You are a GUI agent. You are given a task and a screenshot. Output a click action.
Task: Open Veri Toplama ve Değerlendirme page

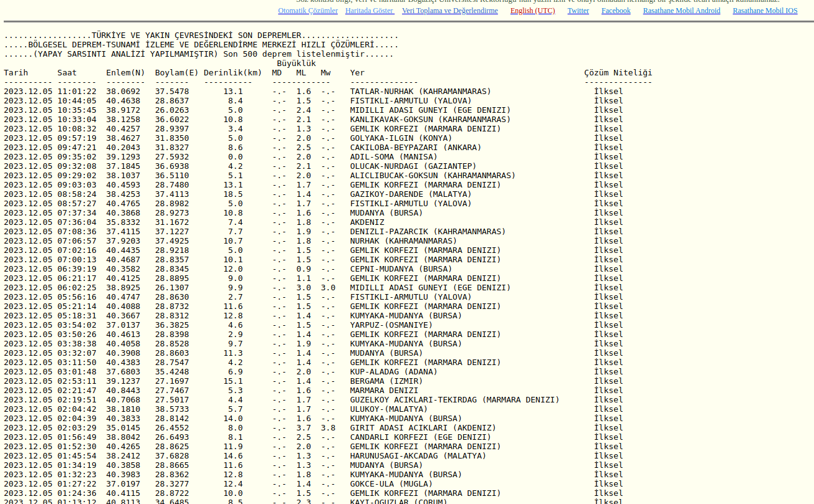pyautogui.click(x=449, y=11)
